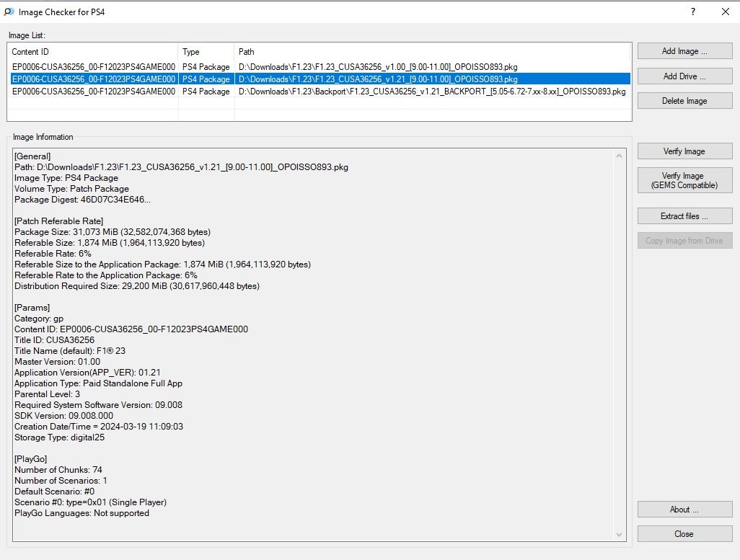
Task: Click the Default Scenario: #0 line
Action: [x=54, y=492]
